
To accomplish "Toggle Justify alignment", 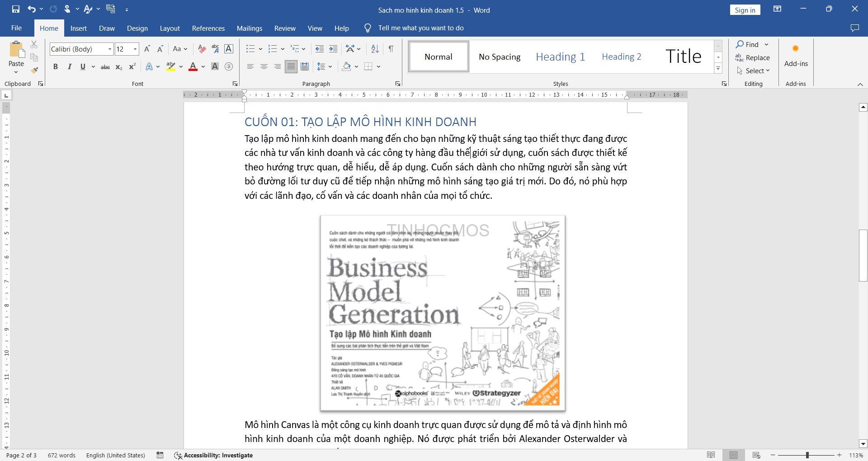I will [291, 67].
